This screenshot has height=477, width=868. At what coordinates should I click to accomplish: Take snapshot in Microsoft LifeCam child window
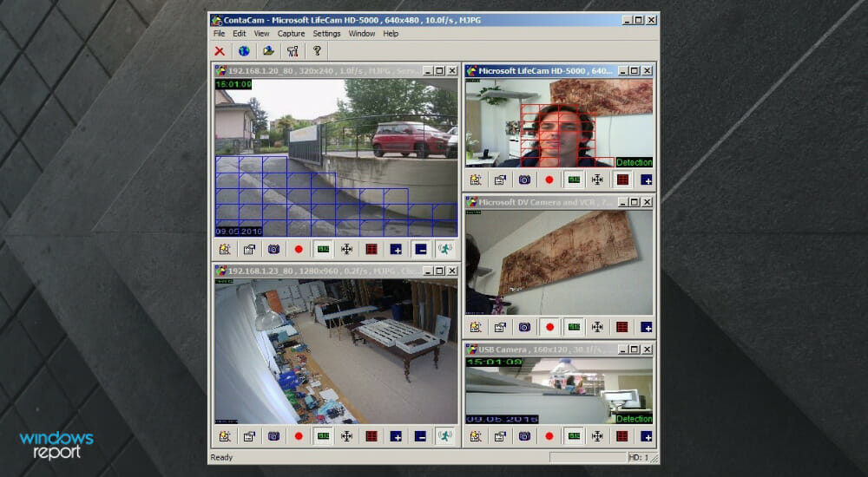coord(524,180)
